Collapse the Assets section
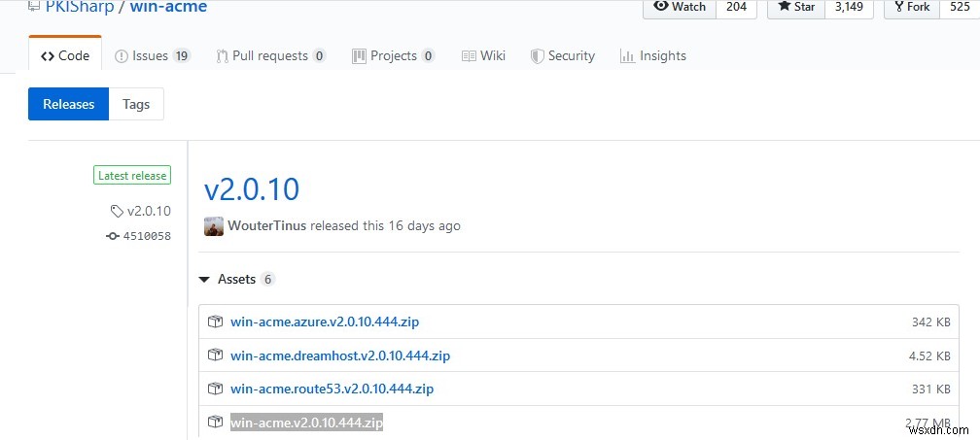Screen dimensions: 980x440 click(237, 279)
